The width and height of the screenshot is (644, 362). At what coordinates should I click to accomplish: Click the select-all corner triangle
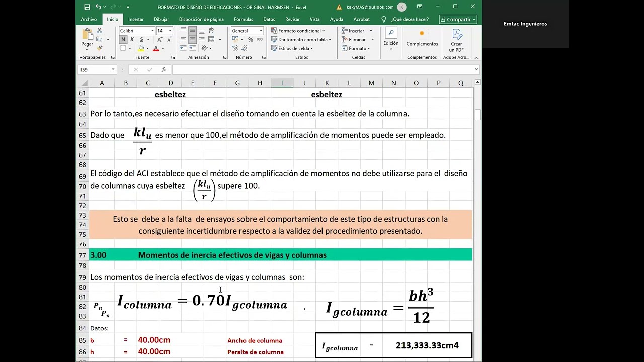coord(84,83)
